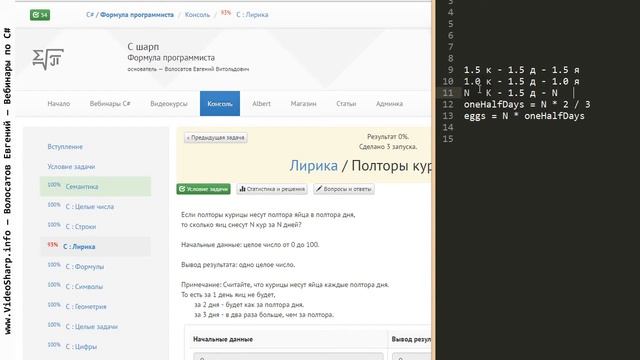640x360 pixels.
Task: Open the Магазин tab
Action: click(303, 104)
